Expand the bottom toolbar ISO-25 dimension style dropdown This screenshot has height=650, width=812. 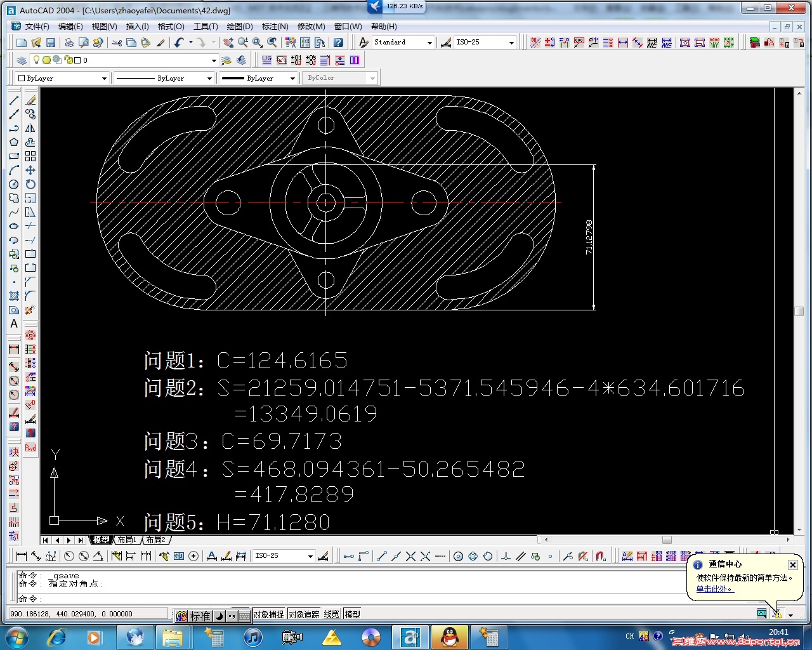coord(310,556)
